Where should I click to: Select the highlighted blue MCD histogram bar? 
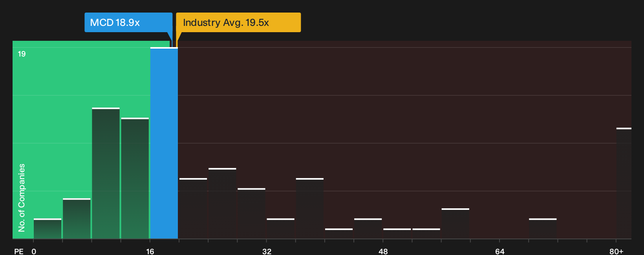click(164, 143)
